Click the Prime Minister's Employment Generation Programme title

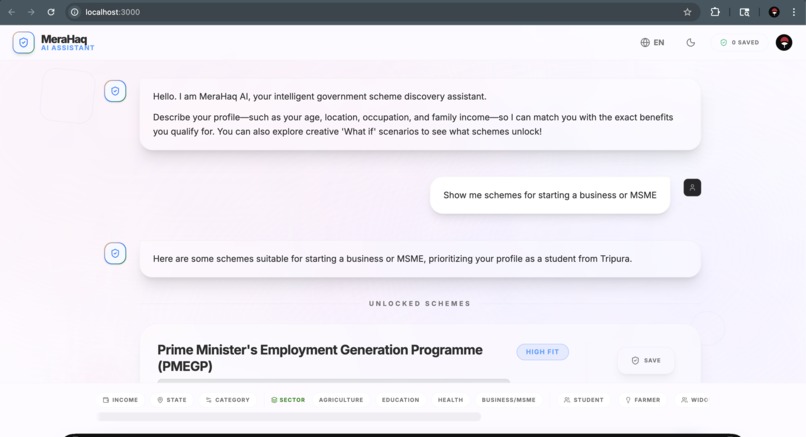[320, 358]
